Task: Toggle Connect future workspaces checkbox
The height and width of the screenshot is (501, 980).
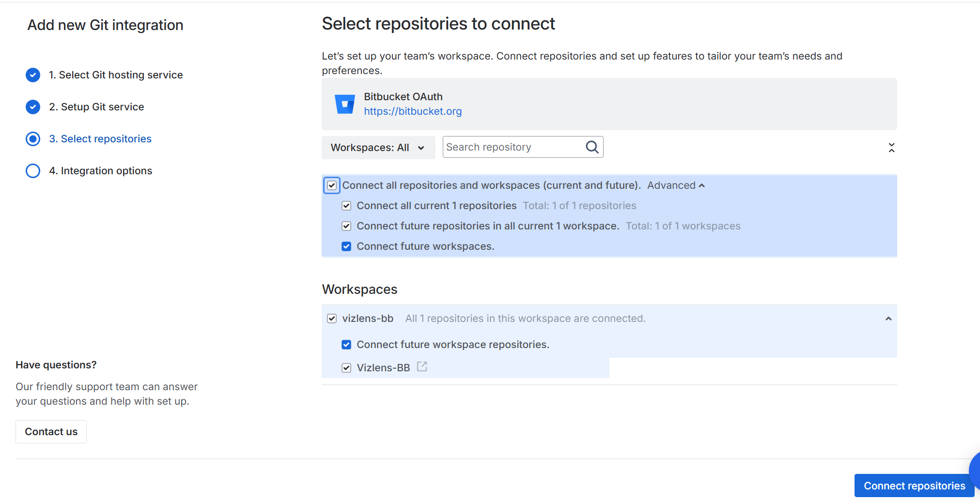Action: 346,246
